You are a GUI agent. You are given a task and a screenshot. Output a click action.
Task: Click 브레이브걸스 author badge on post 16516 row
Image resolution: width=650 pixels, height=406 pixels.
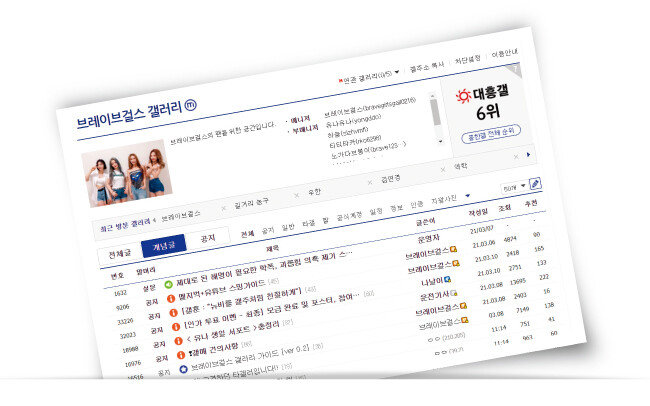tap(466, 320)
